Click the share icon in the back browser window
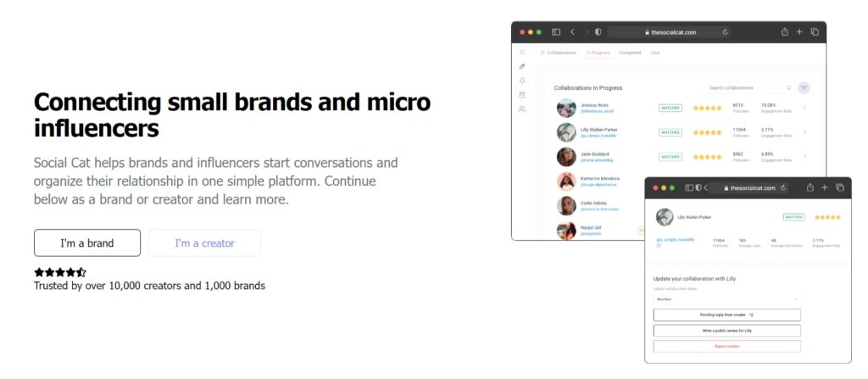868x379 pixels. click(784, 32)
